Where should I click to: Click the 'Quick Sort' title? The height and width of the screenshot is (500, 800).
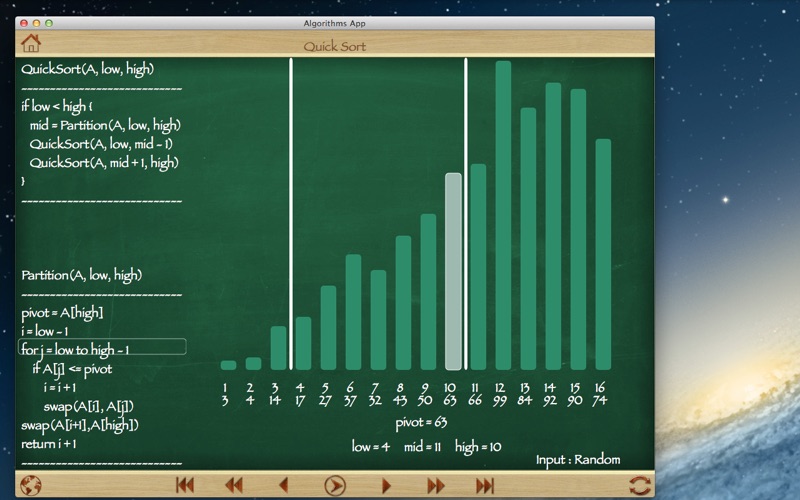335,46
